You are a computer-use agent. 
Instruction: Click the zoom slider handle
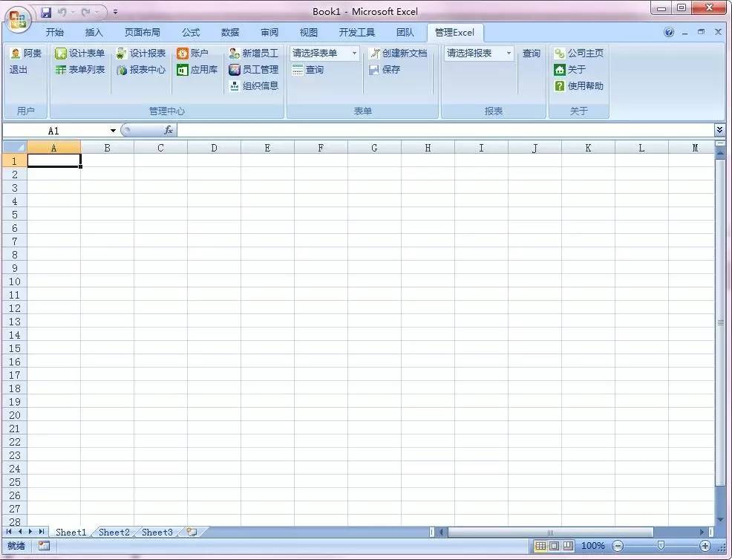point(661,546)
